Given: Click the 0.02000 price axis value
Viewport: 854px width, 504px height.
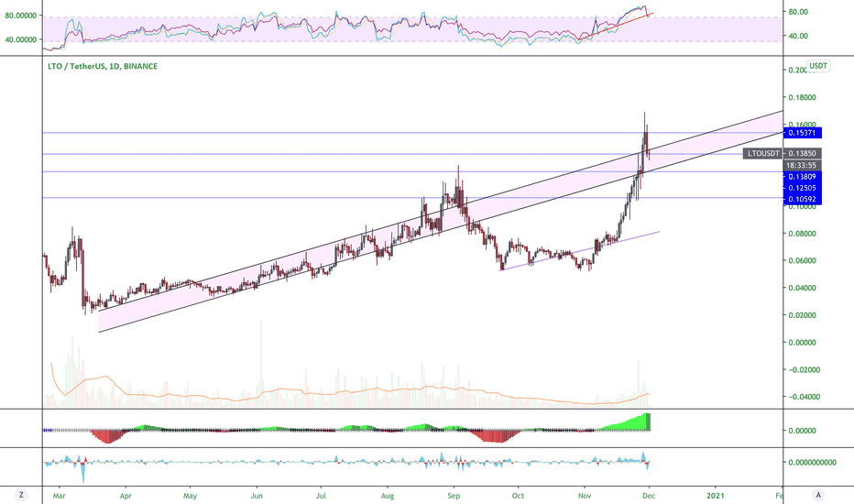Looking at the screenshot, I should tap(803, 315).
